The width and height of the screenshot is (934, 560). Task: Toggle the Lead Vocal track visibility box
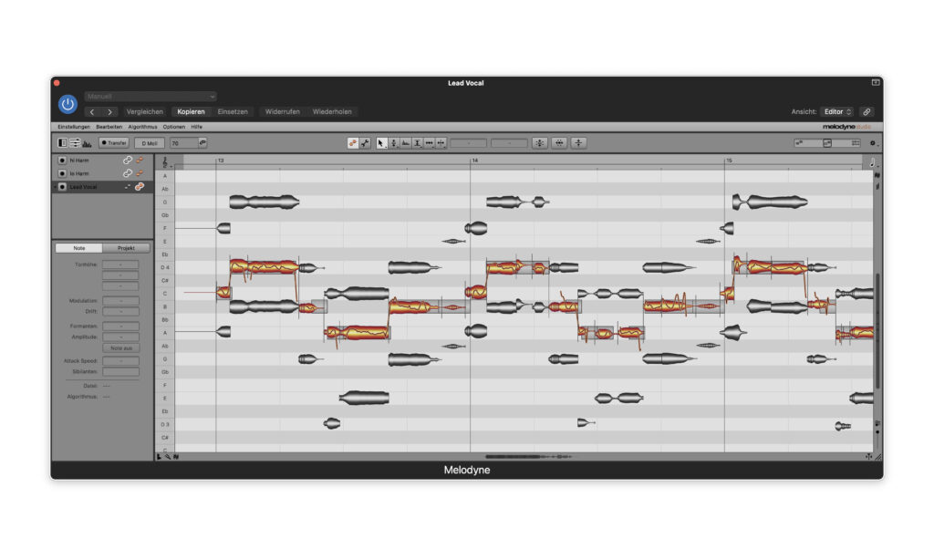tap(62, 187)
